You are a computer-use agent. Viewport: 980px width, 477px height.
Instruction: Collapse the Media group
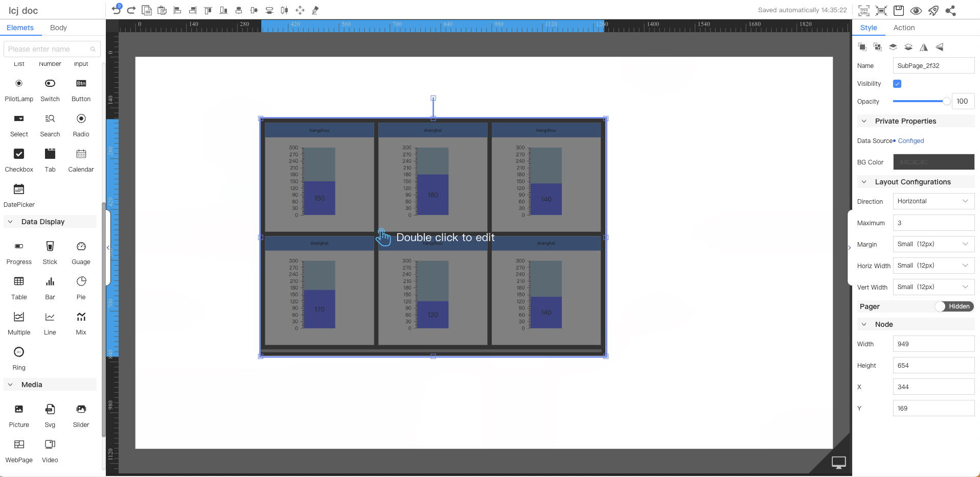point(10,385)
